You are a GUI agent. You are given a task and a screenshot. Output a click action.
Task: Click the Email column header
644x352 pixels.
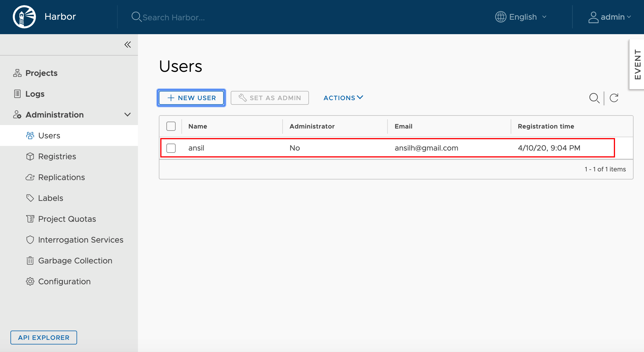click(x=403, y=126)
